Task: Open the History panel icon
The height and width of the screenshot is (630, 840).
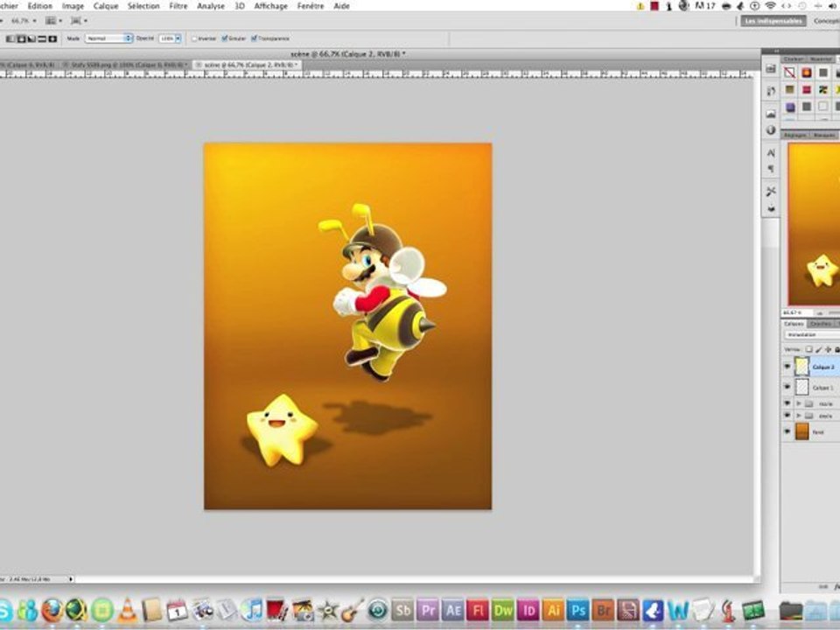Action: (x=771, y=91)
